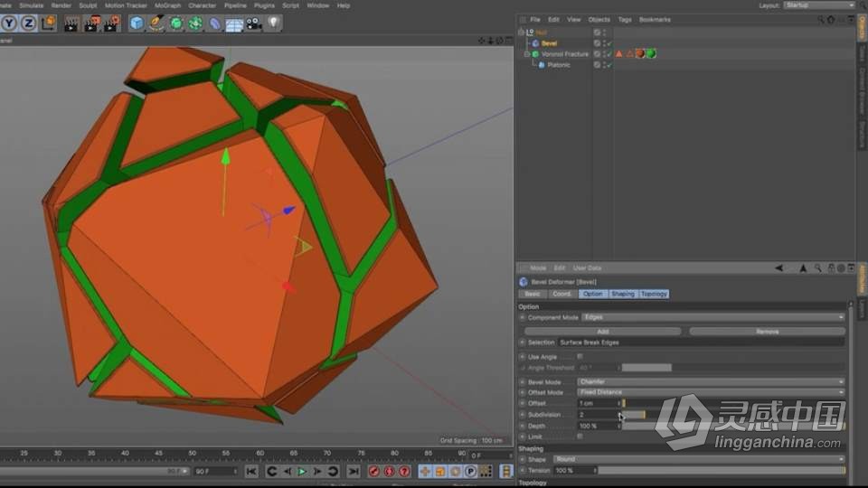Open the MoGraph menu

coord(167,5)
